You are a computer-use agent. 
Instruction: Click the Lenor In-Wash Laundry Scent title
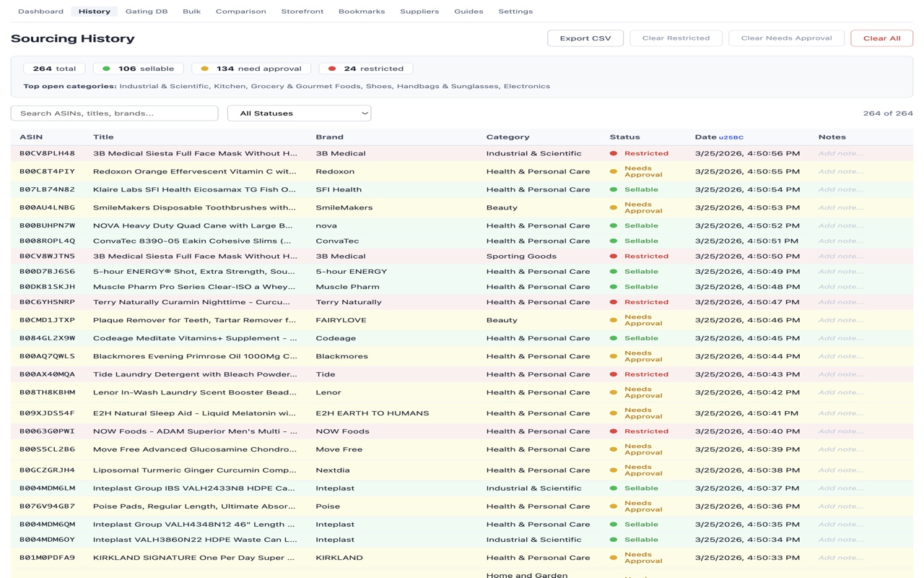tap(195, 392)
